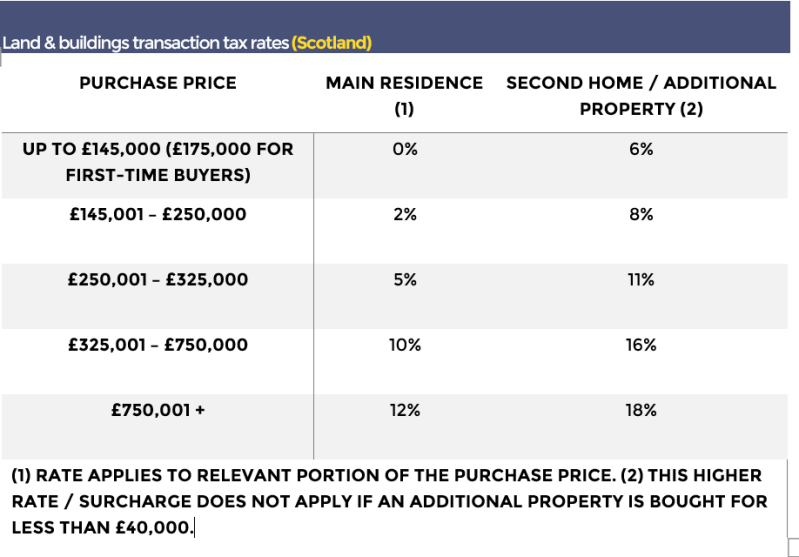Click the '£145,001 – £250,000' price band cell
Screen dimensions: 799x557
(158, 214)
